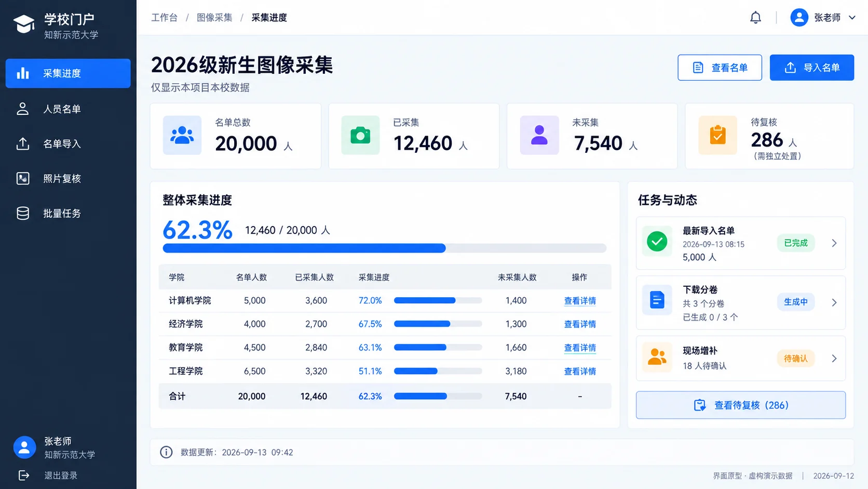Click the 待复核 clipboard check icon

click(717, 135)
